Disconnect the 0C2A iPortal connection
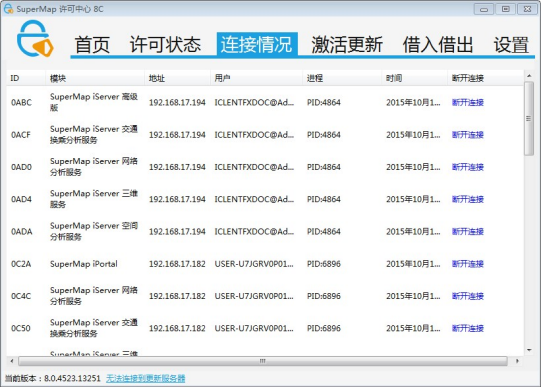The width and height of the screenshot is (541, 387). pos(468,264)
